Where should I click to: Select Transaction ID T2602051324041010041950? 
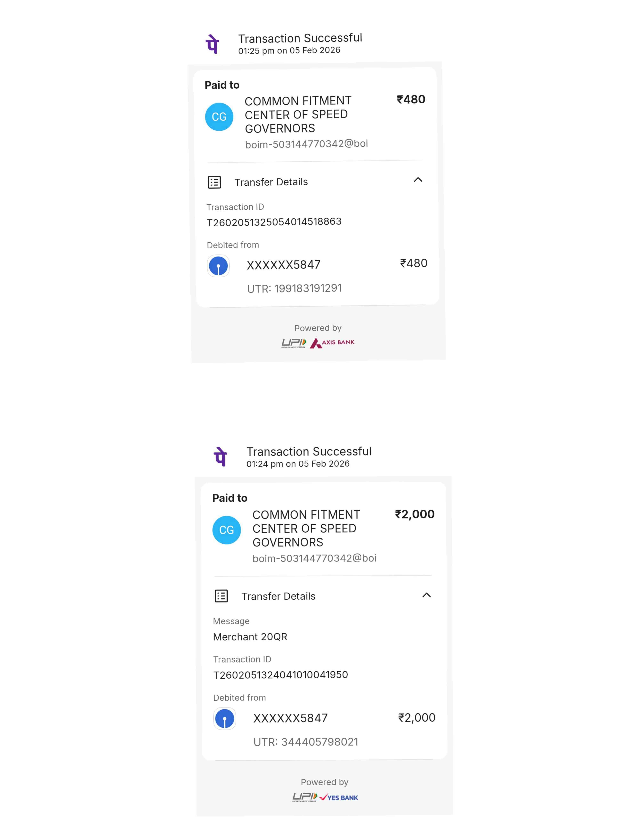click(x=280, y=675)
